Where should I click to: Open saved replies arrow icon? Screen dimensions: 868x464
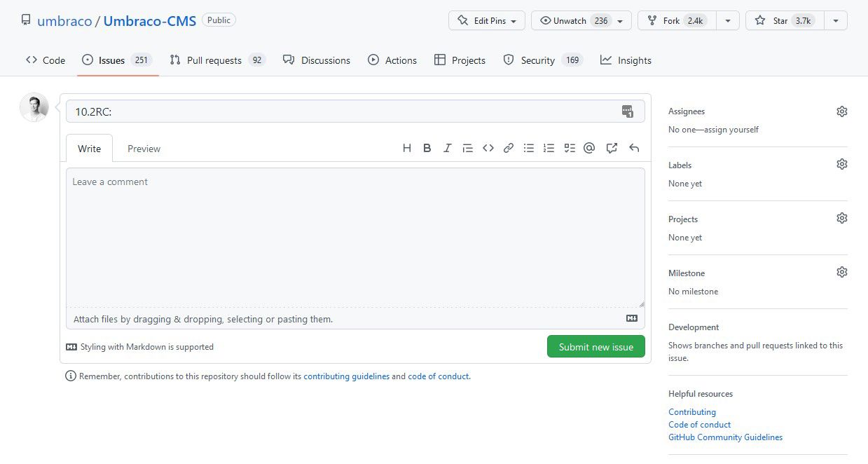[x=634, y=148]
